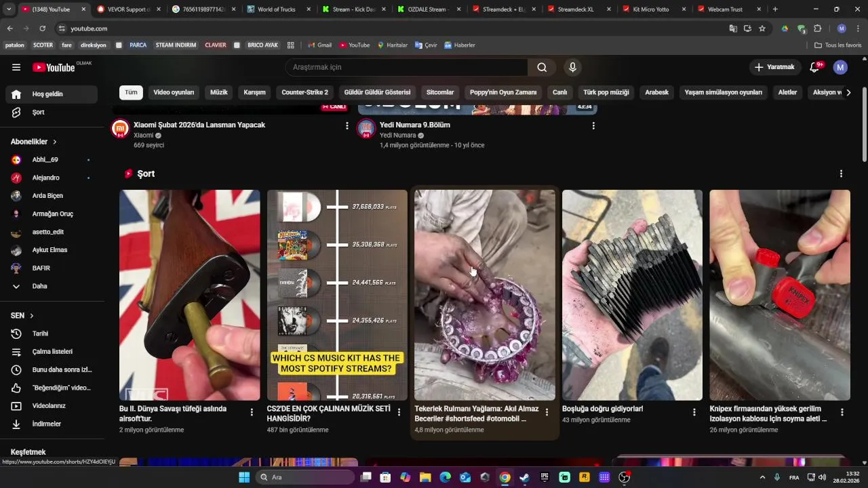868x488 pixels.
Task: Expand the SEN section
Action: click(x=22, y=316)
